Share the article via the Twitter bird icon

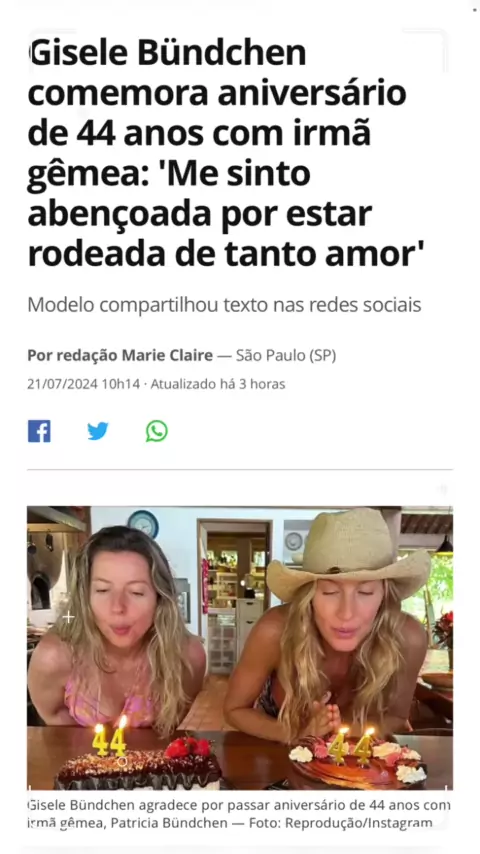click(98, 431)
